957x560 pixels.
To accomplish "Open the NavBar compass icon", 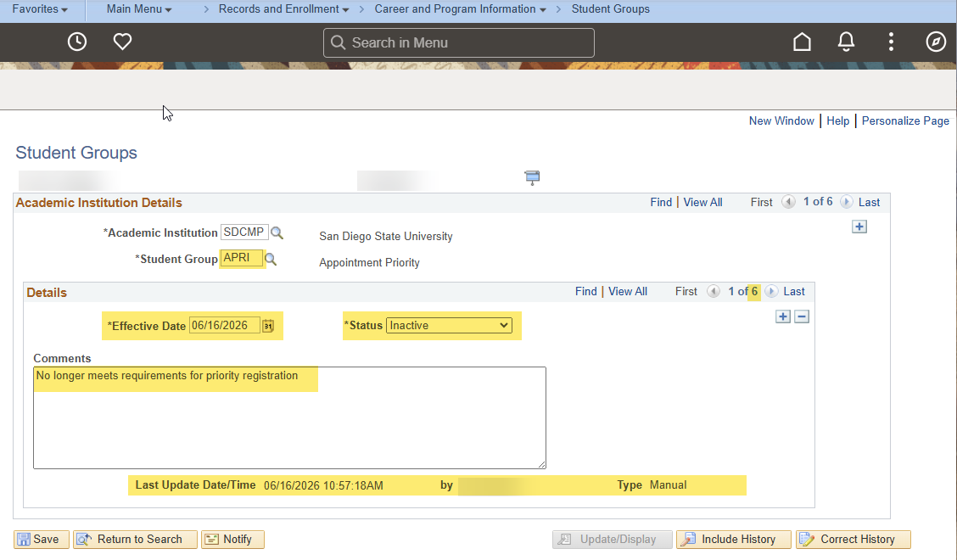I will (x=936, y=42).
